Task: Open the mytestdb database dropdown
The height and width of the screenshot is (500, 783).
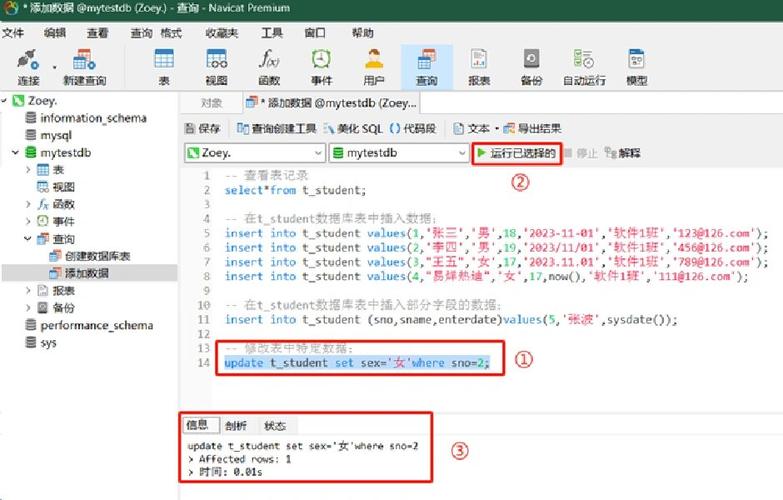Action: click(460, 153)
